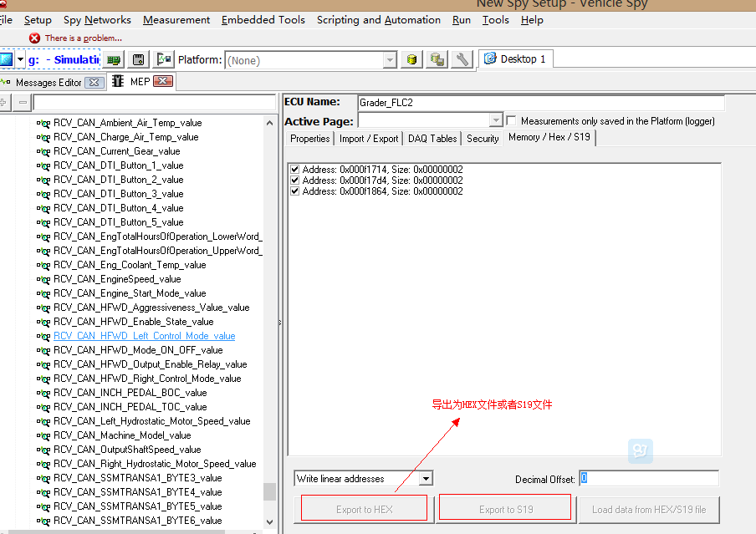Toggle the Address 0x000f17d4 checkbox
This screenshot has width=756, height=534.
click(294, 181)
